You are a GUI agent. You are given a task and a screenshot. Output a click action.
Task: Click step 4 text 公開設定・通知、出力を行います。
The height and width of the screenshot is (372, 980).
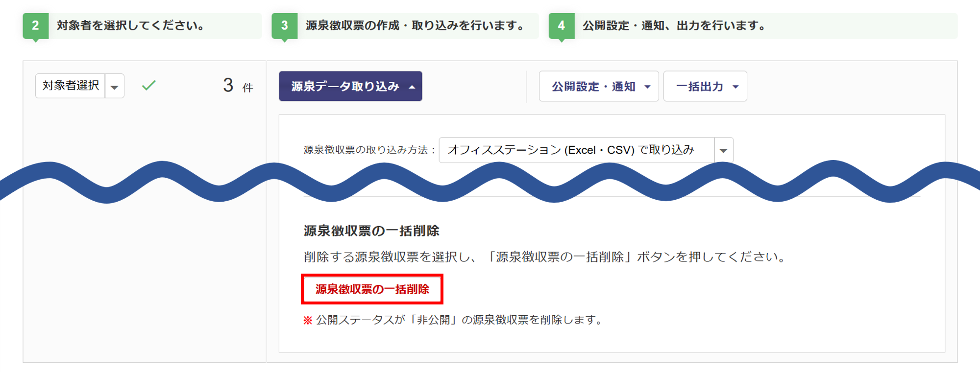pyautogui.click(x=675, y=25)
